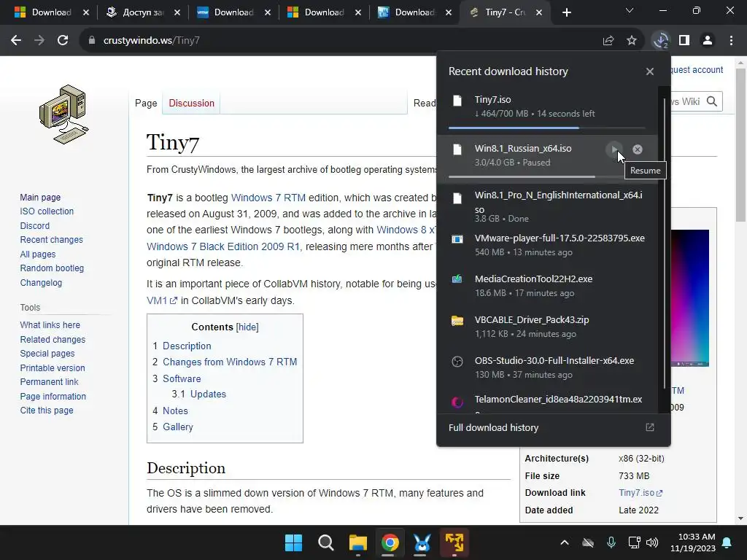Click the Tiny7.iso download link in infobox

(x=640, y=493)
